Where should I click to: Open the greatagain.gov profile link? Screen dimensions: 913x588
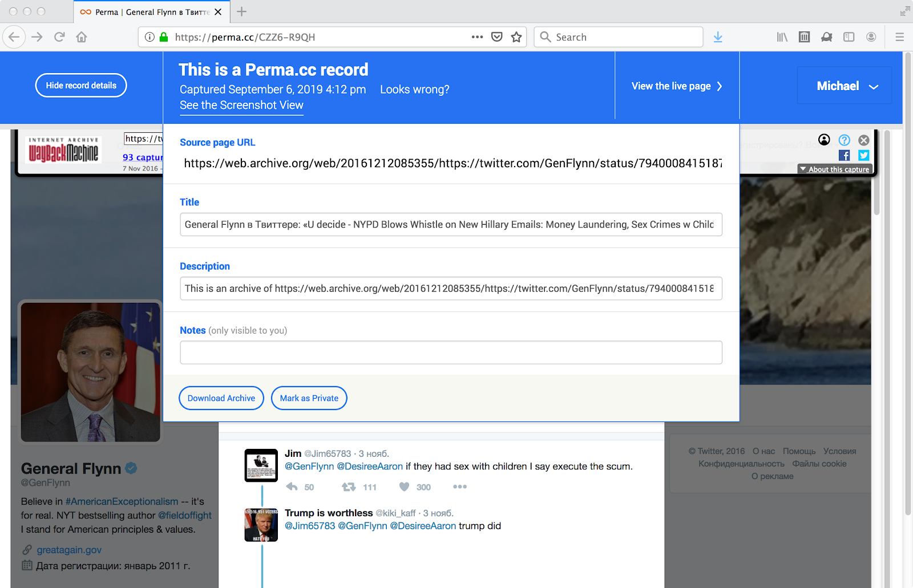pos(69,550)
